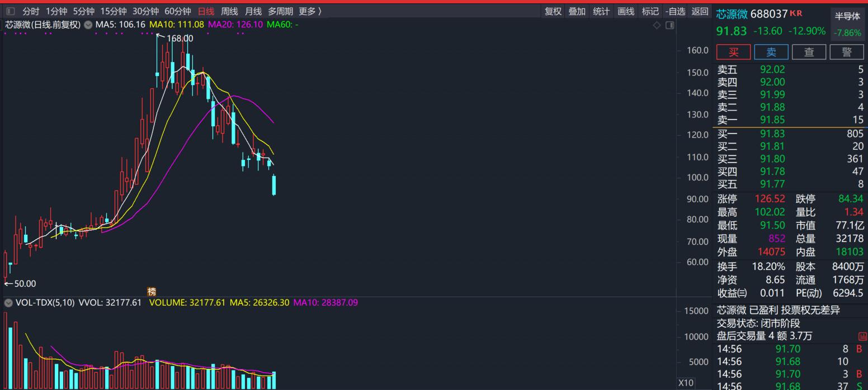Click the 买二 91.81 bid row
The height and width of the screenshot is (390, 868).
tap(790, 146)
